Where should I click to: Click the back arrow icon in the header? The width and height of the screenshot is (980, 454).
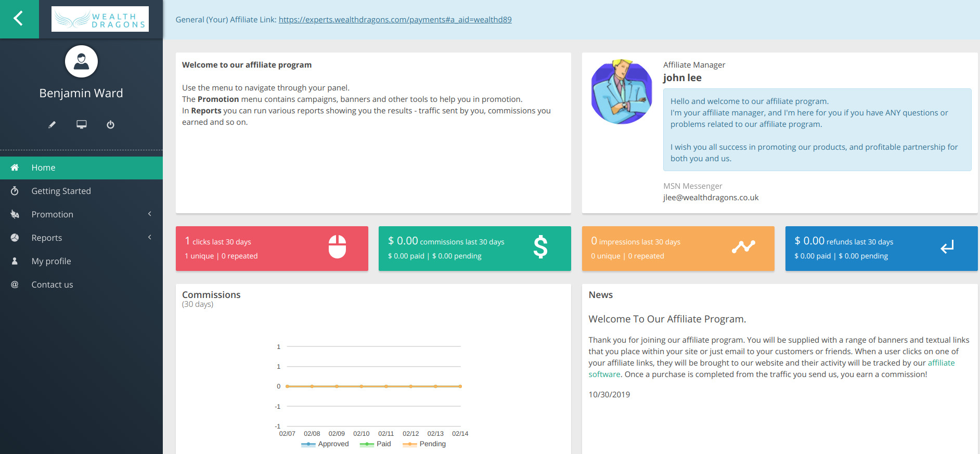(x=19, y=19)
